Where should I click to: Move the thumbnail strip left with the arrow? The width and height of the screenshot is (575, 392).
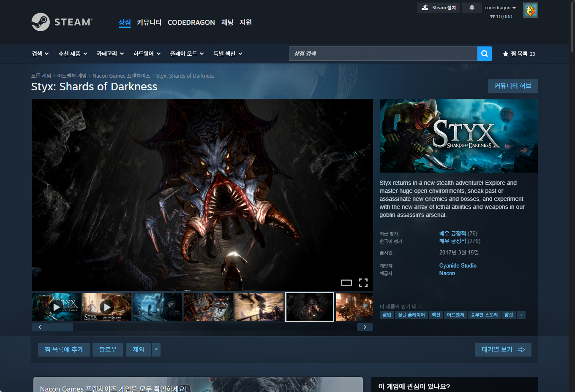[40, 327]
